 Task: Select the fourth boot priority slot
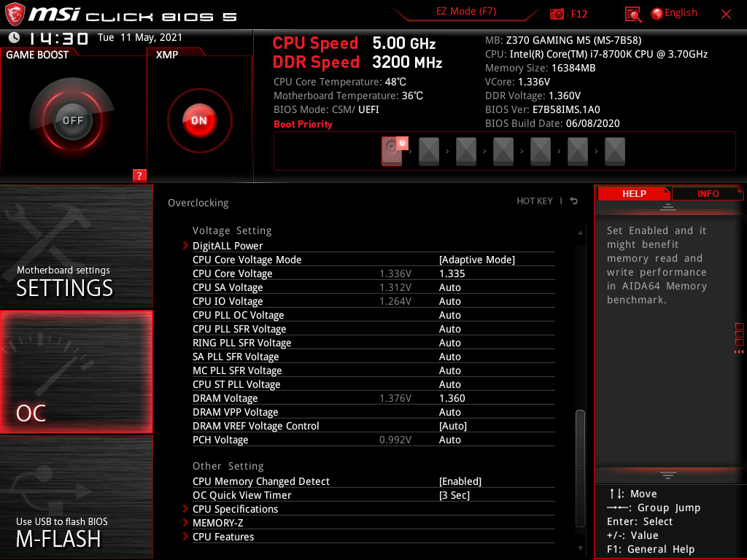pos(503,152)
